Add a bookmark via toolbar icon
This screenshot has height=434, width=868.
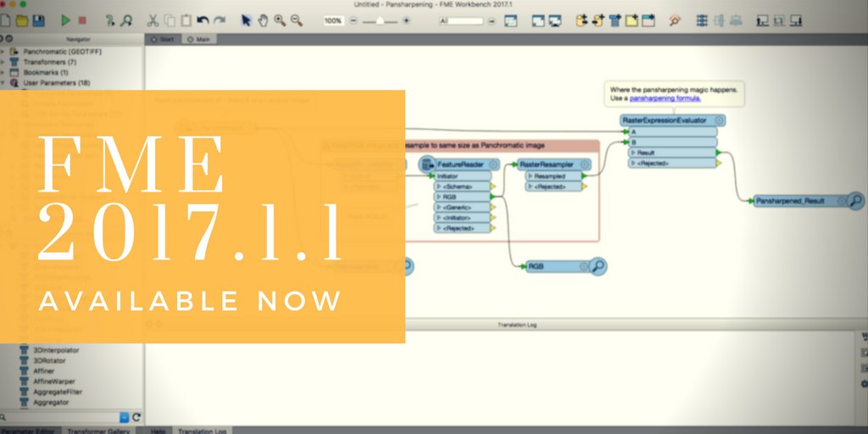coord(648,21)
